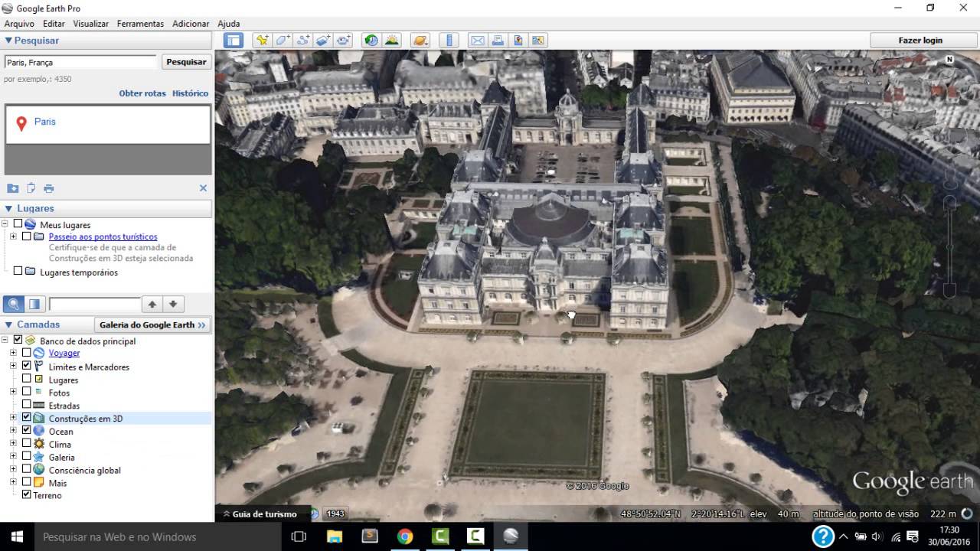Add a path using the toolbar icon
Viewport: 980px width, 551px height.
[x=303, y=41]
